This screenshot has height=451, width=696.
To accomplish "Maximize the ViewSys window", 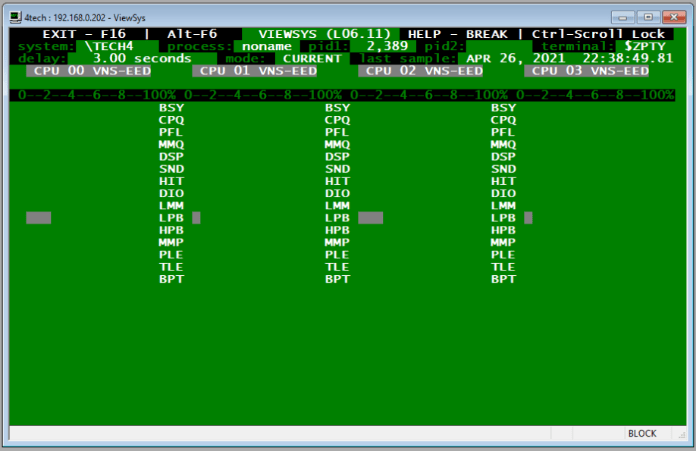I will pyautogui.click(x=647, y=17).
